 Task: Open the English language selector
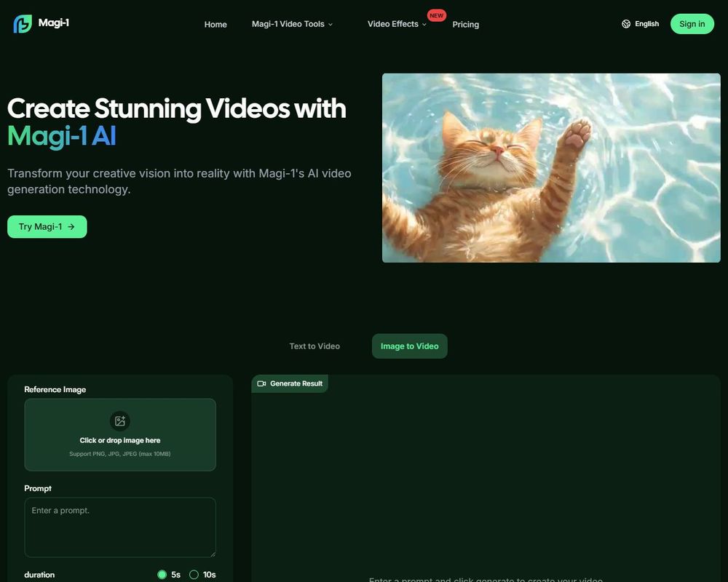pyautogui.click(x=640, y=23)
